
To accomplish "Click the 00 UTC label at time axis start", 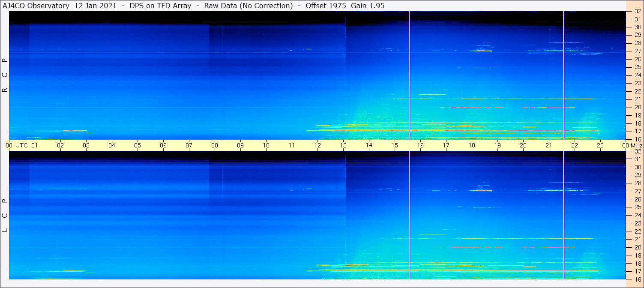I will tap(16, 145).
